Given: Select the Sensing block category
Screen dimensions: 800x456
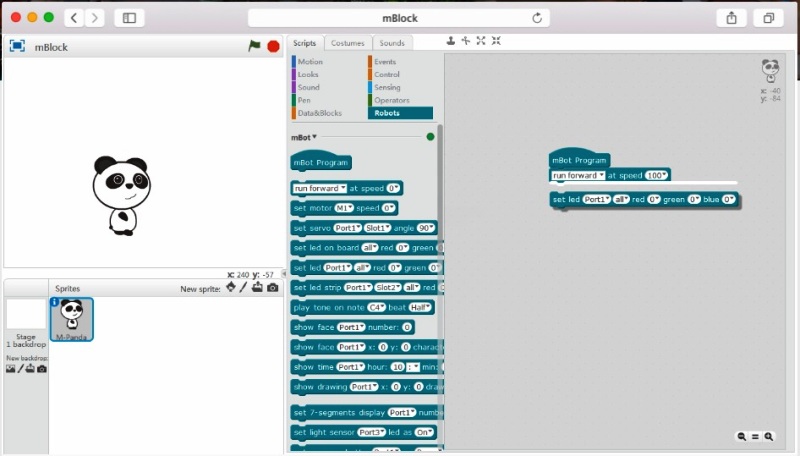Looking at the screenshot, I should coord(387,88).
